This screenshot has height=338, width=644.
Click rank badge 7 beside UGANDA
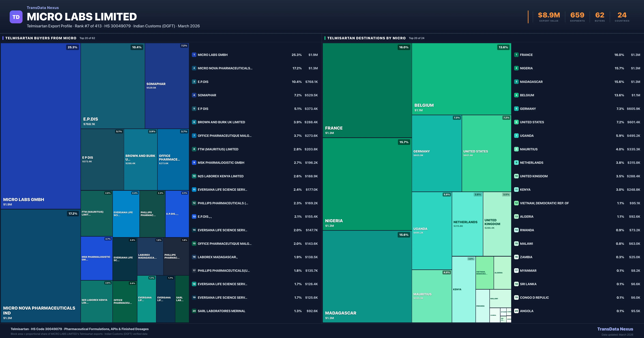tap(516, 136)
